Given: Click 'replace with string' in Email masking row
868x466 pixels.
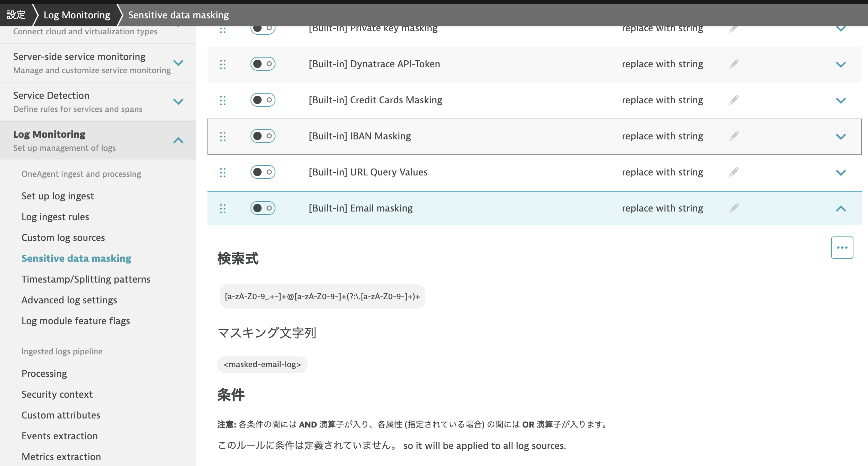Looking at the screenshot, I should pos(663,208).
